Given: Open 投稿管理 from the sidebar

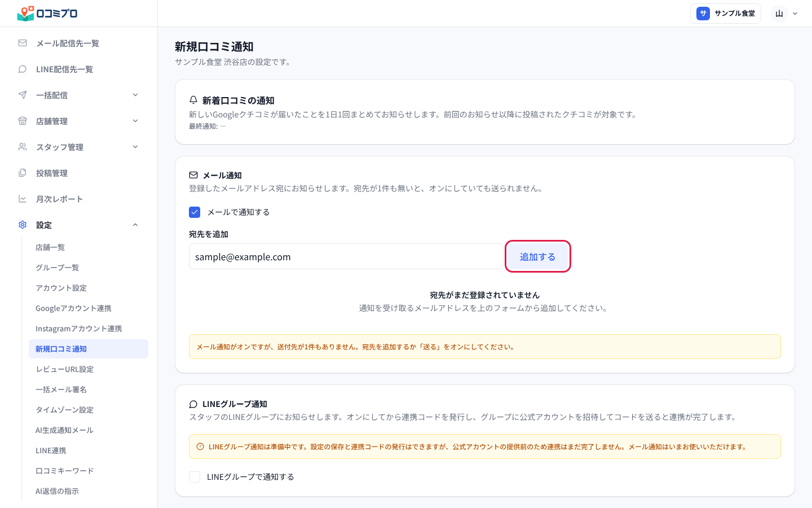Looking at the screenshot, I should tap(79, 173).
